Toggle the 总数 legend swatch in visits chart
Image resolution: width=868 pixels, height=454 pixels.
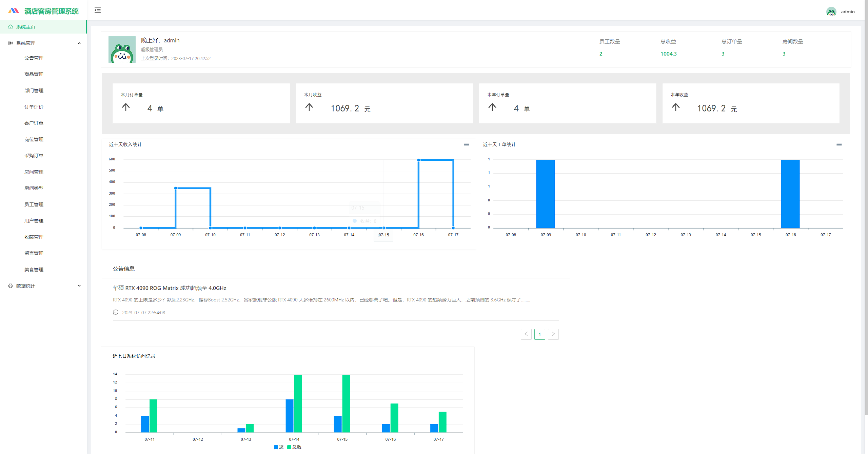[289, 447]
